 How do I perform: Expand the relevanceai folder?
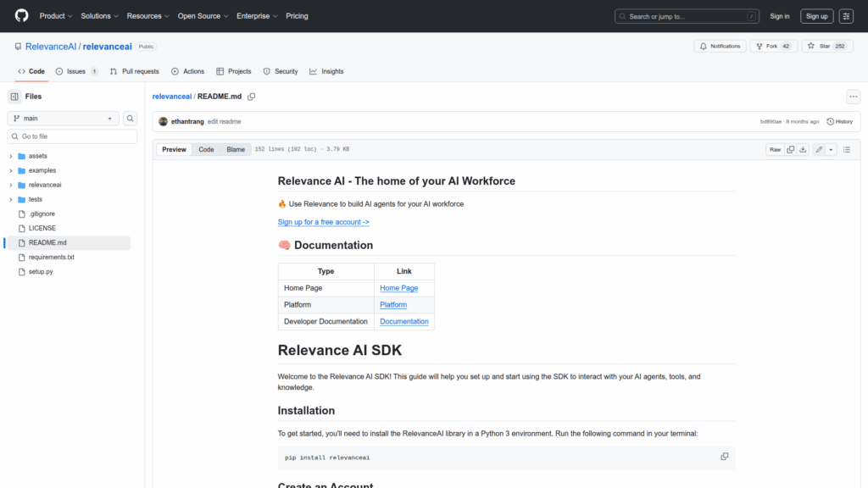coord(10,185)
